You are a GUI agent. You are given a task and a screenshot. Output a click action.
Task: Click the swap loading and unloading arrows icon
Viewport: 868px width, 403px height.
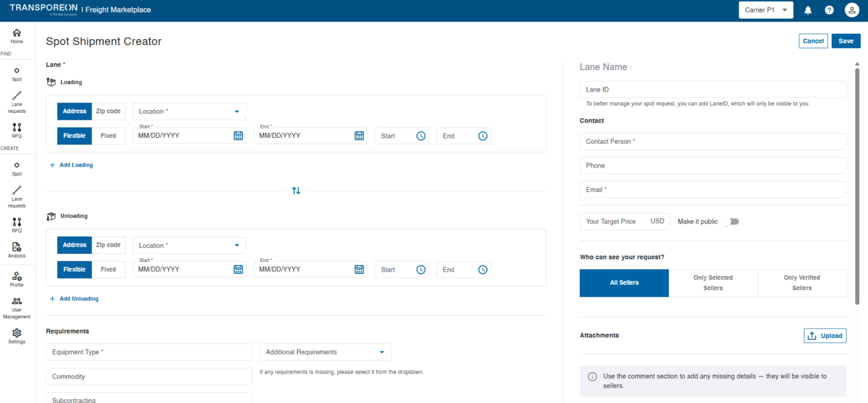coord(296,191)
